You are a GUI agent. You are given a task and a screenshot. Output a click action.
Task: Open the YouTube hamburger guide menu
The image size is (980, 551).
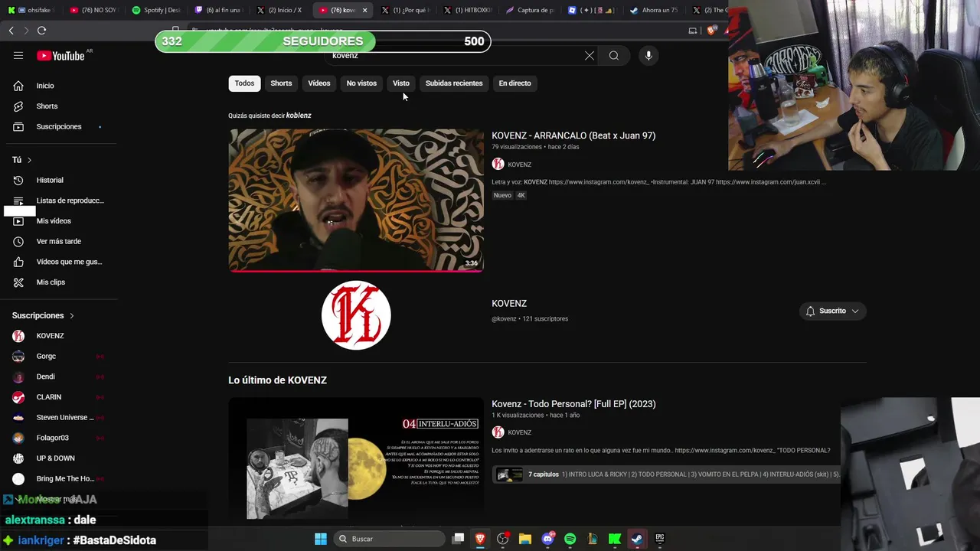(18, 55)
